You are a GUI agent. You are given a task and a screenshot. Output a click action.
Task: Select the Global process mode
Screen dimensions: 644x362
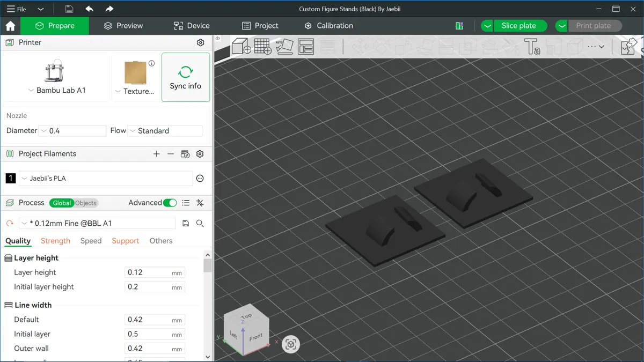point(62,203)
